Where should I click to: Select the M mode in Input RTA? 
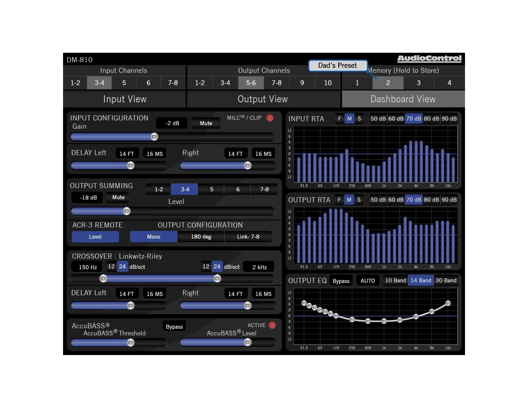point(349,118)
